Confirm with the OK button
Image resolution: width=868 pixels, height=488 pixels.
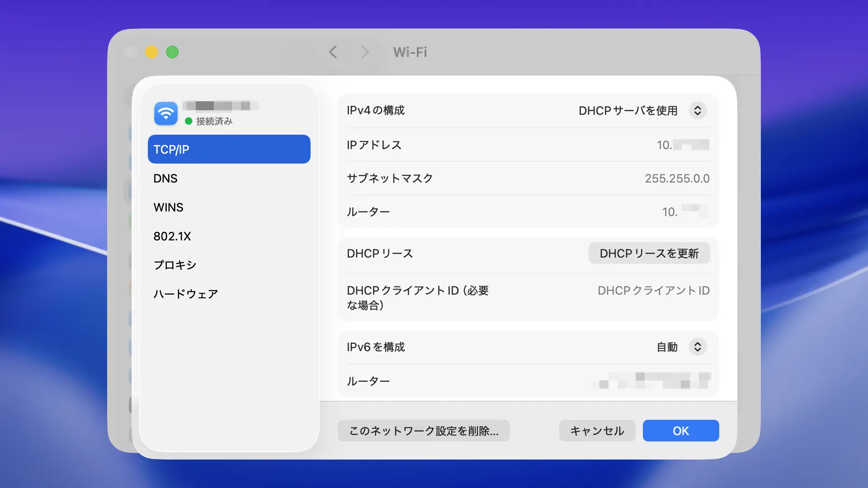pos(680,431)
